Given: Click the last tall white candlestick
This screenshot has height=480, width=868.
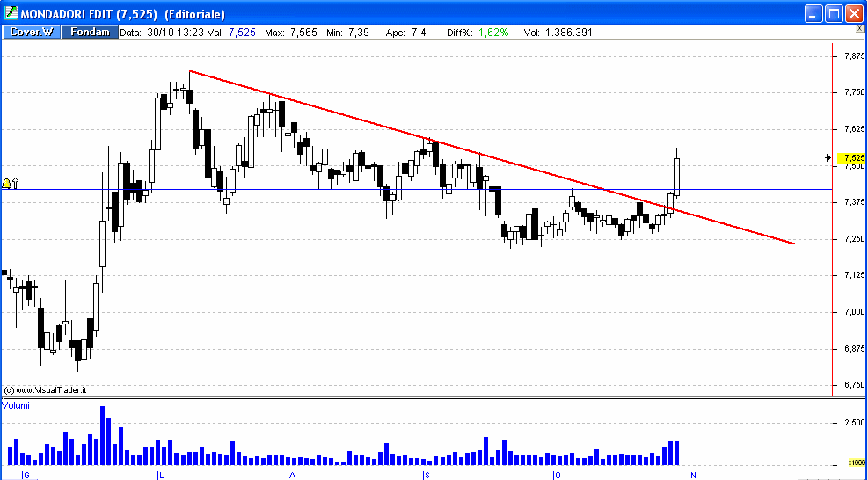Looking at the screenshot, I should click(676, 177).
